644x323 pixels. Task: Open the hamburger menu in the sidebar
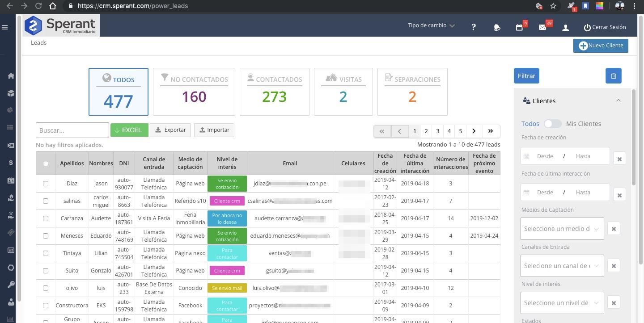coord(5,27)
